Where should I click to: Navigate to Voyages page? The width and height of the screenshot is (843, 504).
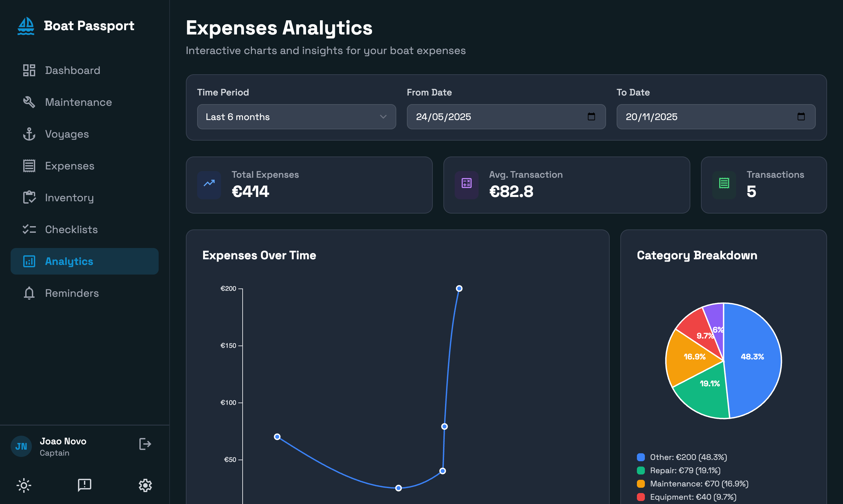pyautogui.click(x=67, y=134)
